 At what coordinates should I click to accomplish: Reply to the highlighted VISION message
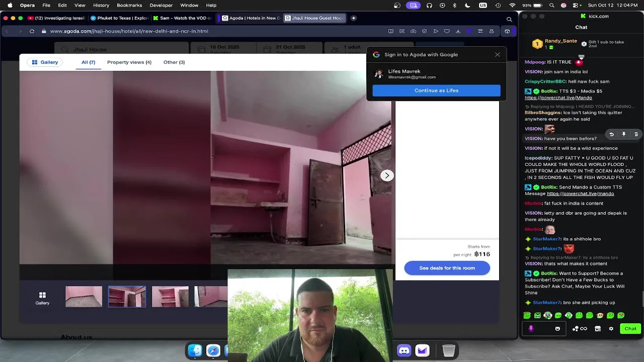[x=611, y=134]
